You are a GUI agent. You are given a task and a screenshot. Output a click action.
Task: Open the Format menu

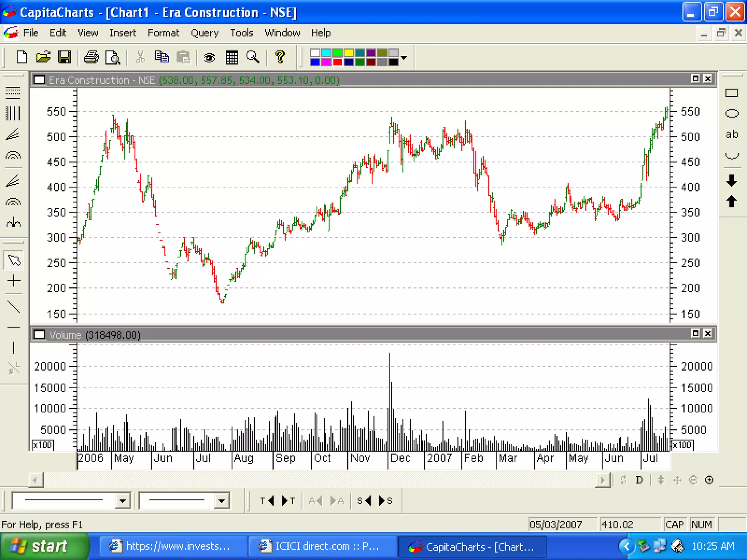163,33
